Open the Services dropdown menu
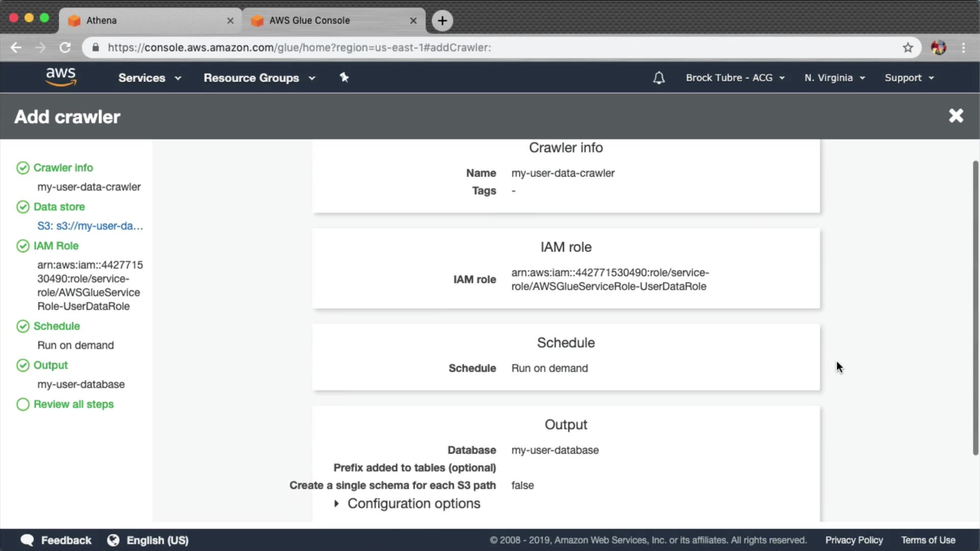 point(149,78)
